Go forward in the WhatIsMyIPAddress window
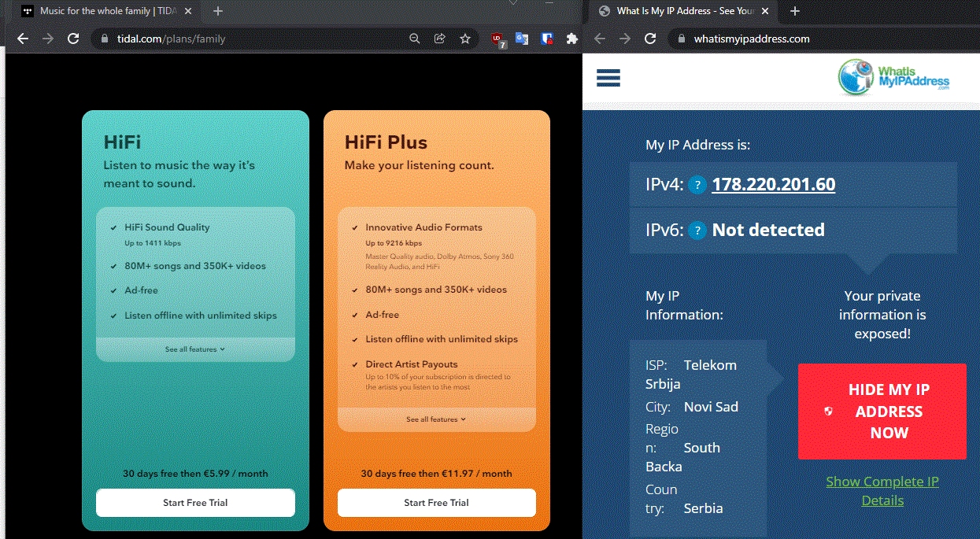Screen dimensions: 980x539 tap(625, 39)
